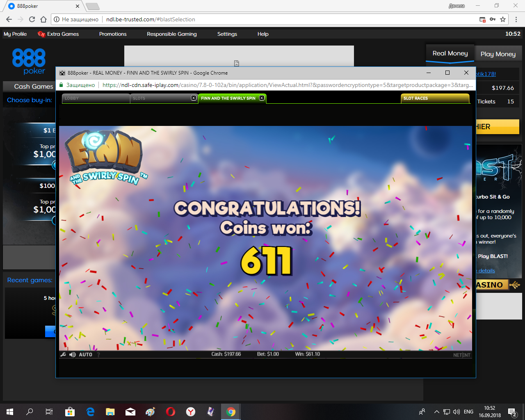Launch Edge browser from taskbar
525x420 pixels.
pos(90,412)
